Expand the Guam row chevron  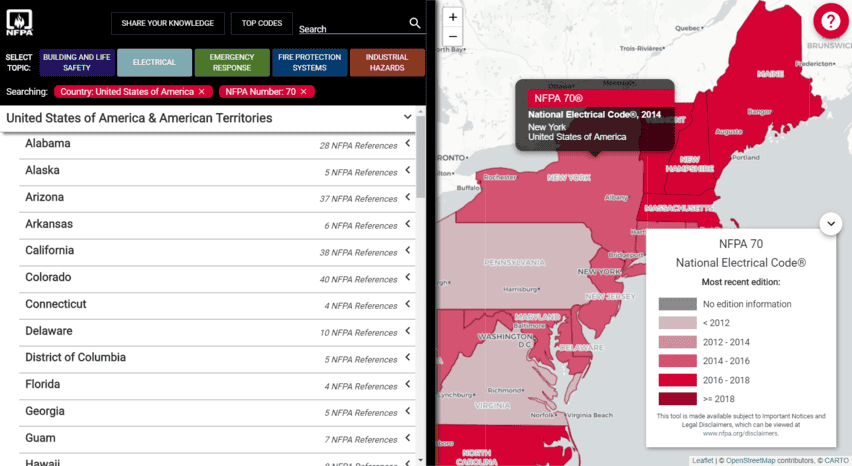pyautogui.click(x=408, y=438)
